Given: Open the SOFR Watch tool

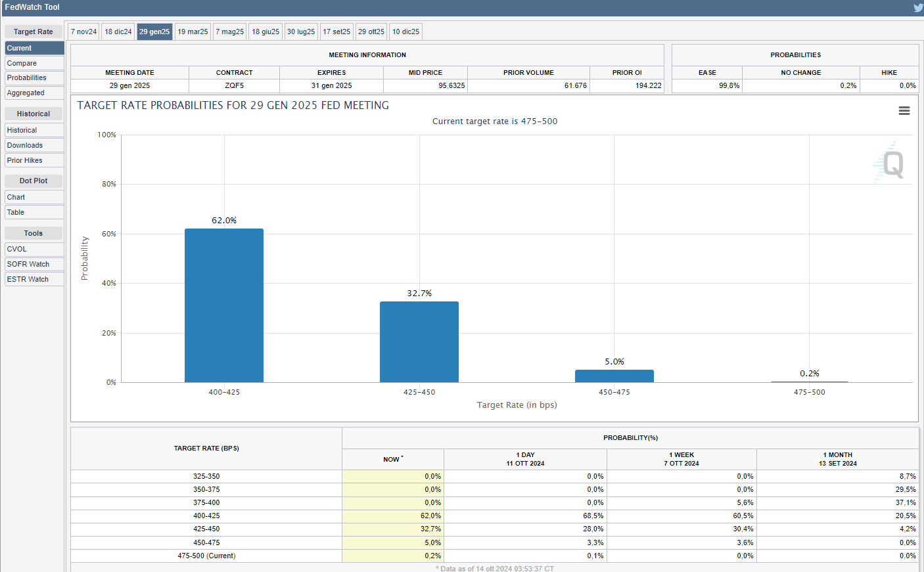Looking at the screenshot, I should pos(34,264).
